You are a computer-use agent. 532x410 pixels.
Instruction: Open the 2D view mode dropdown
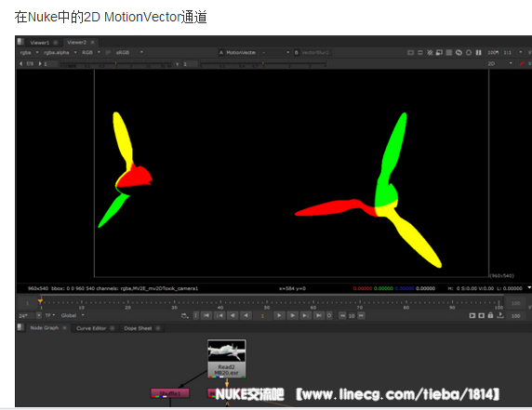tap(499, 63)
